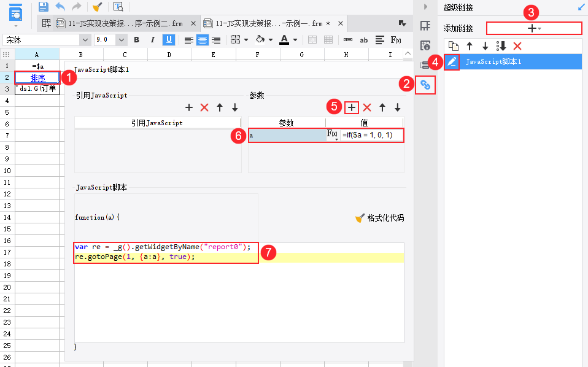The width and height of the screenshot is (588, 367).
Task: Move the hyperlink entry up in the list
Action: click(x=470, y=46)
